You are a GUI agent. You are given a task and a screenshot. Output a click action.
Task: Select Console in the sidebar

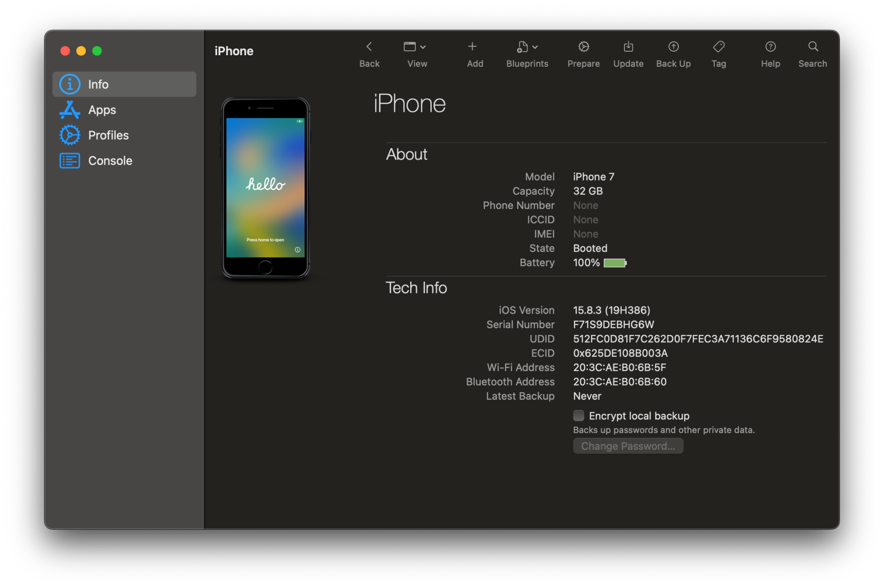click(124, 161)
